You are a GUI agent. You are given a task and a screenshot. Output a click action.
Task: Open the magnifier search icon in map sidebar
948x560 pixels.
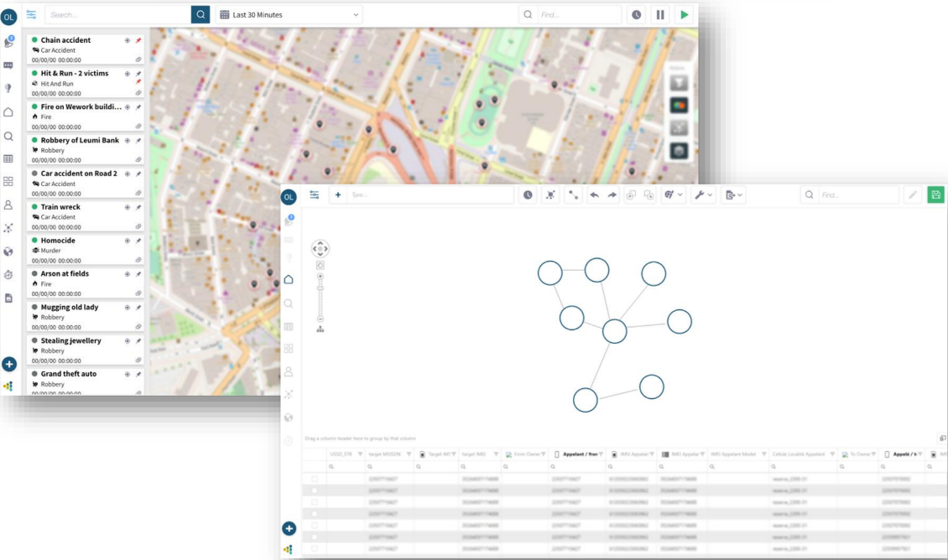[x=8, y=137]
